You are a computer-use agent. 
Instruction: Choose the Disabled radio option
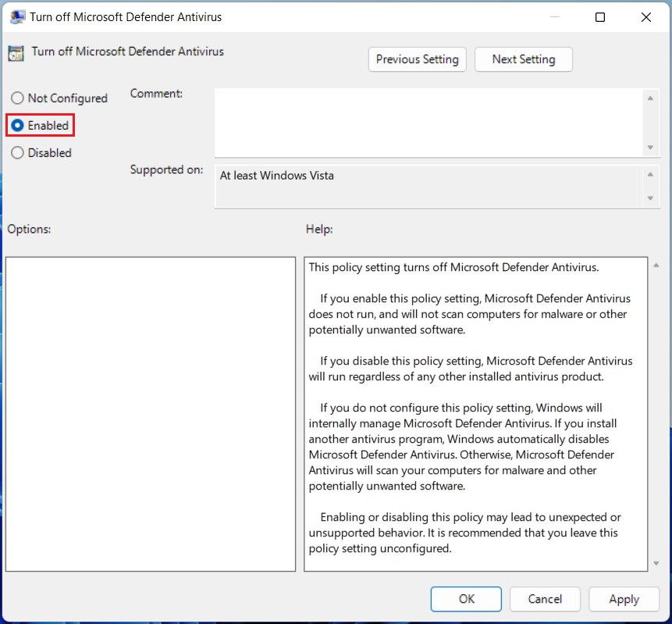pyautogui.click(x=41, y=152)
